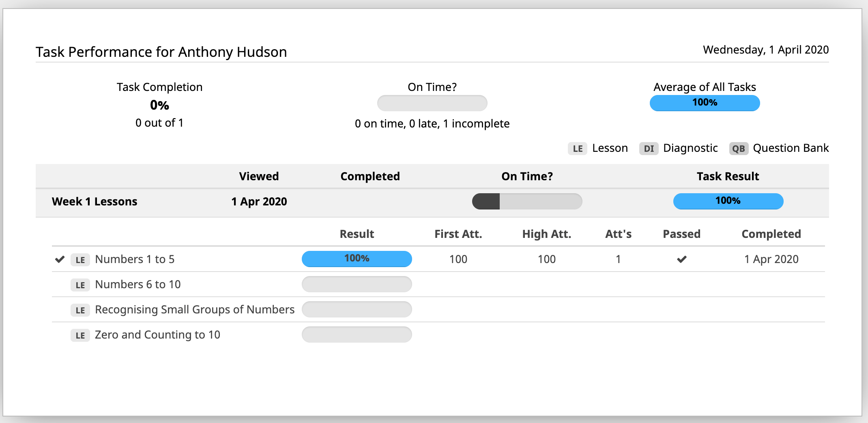
Task: Click the LE Lesson legend badge
Action: (x=578, y=149)
